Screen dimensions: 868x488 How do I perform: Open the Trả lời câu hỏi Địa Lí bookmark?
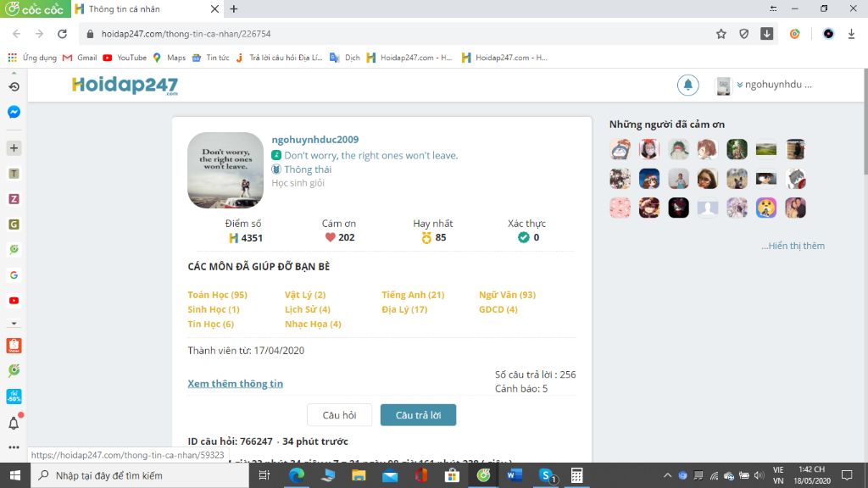(279, 58)
